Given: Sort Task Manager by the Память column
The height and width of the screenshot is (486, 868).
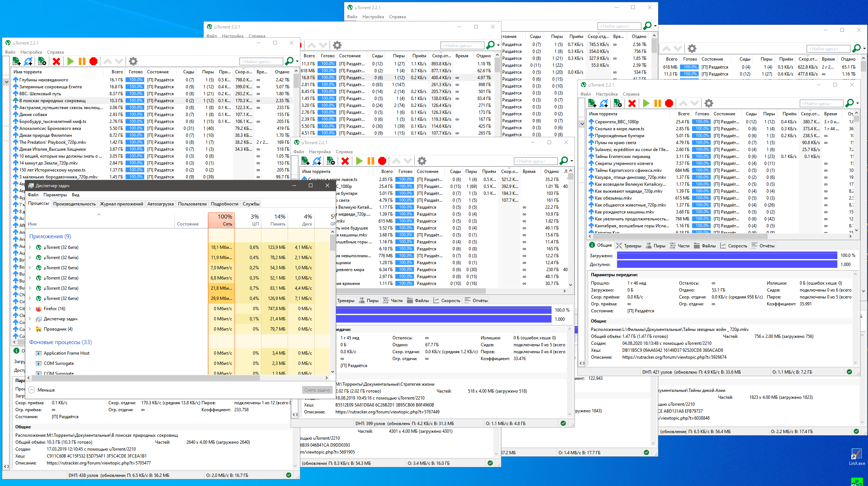Looking at the screenshot, I should click(274, 220).
